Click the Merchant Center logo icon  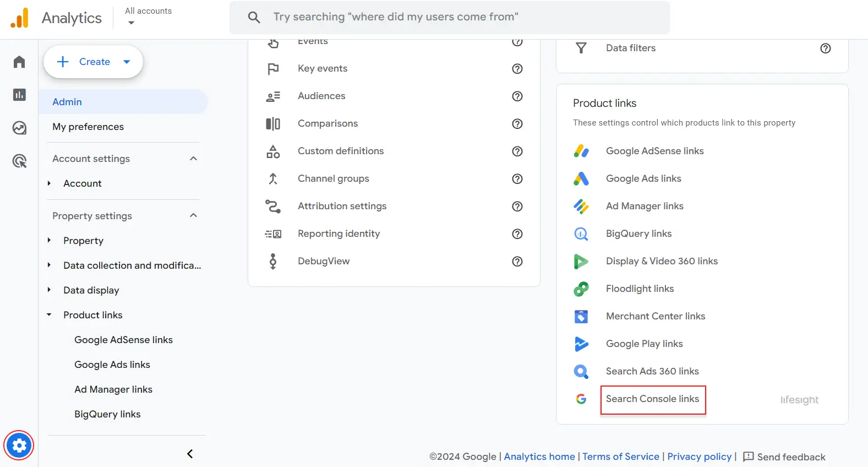coord(581,316)
